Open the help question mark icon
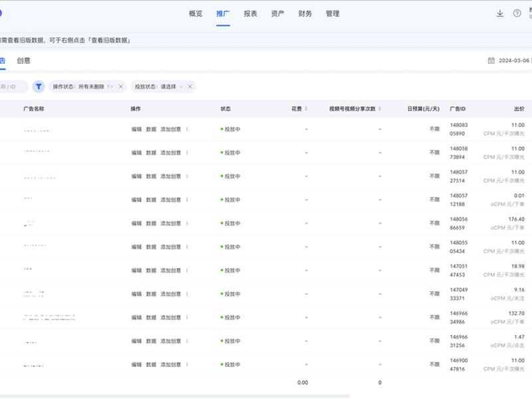The image size is (532, 399). [x=517, y=13]
